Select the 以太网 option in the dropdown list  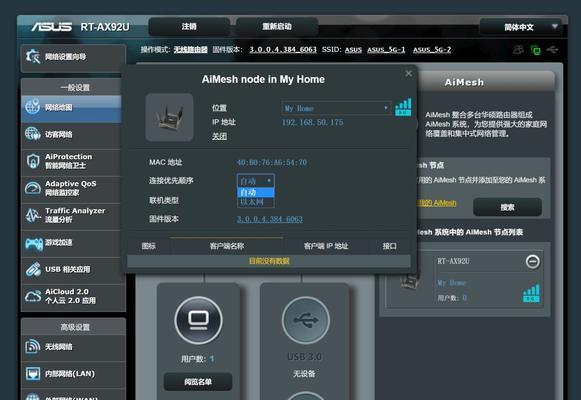coord(256,202)
